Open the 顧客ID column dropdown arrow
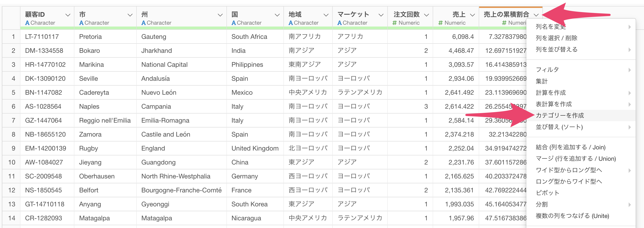644x228 pixels. pyautogui.click(x=68, y=15)
